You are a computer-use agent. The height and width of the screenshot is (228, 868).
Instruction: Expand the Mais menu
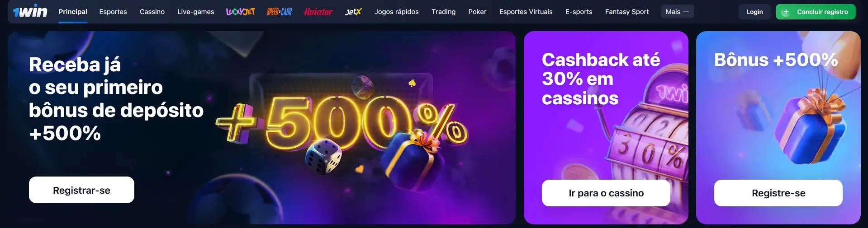[677, 12]
